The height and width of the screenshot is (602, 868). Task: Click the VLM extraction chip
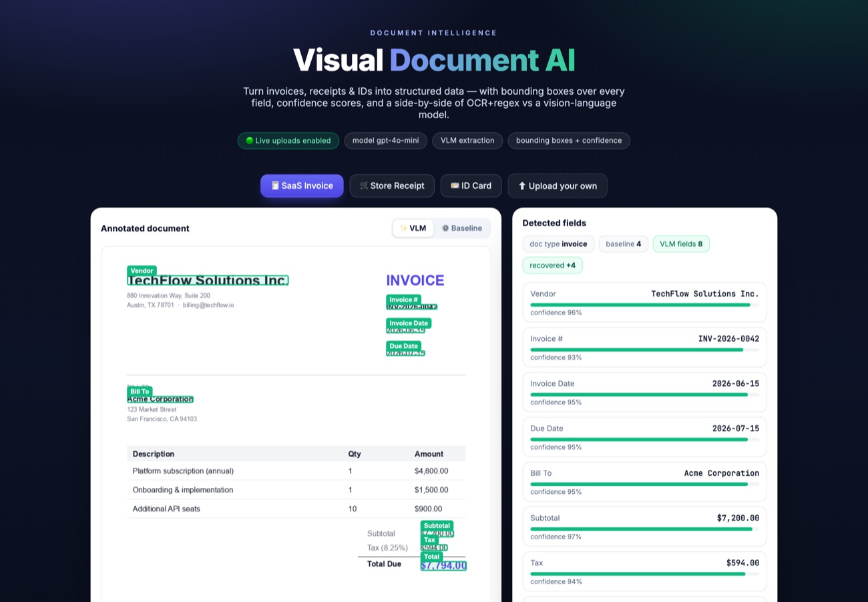click(467, 140)
